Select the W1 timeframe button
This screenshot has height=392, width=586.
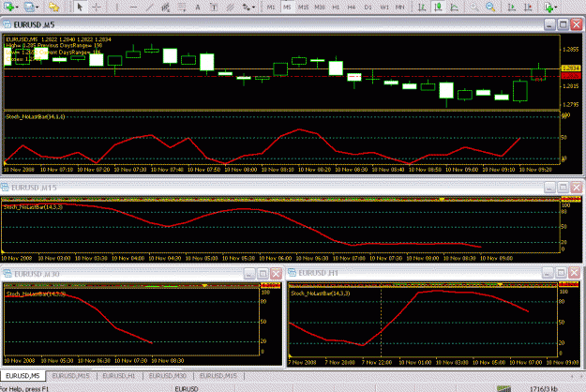coord(384,7)
